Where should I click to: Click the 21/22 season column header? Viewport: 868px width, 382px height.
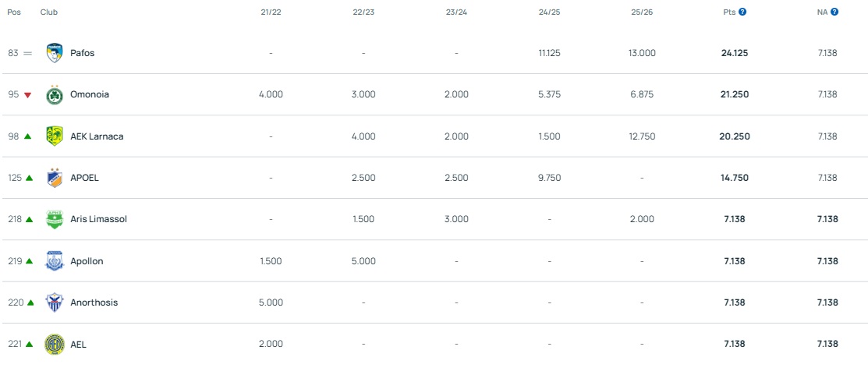[x=271, y=12]
